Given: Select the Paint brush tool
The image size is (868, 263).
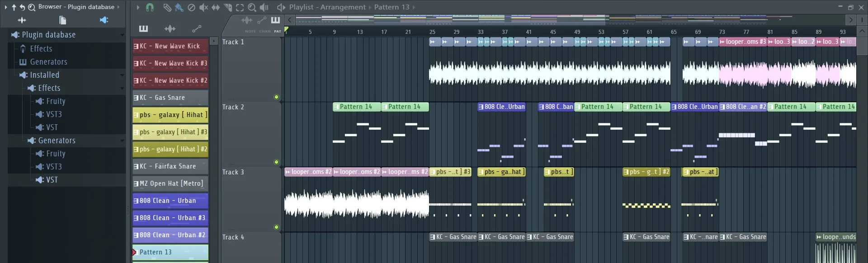Looking at the screenshot, I should point(179,7).
